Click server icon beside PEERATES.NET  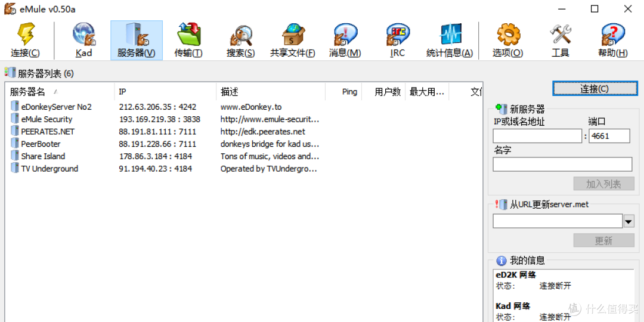pyautogui.click(x=15, y=131)
